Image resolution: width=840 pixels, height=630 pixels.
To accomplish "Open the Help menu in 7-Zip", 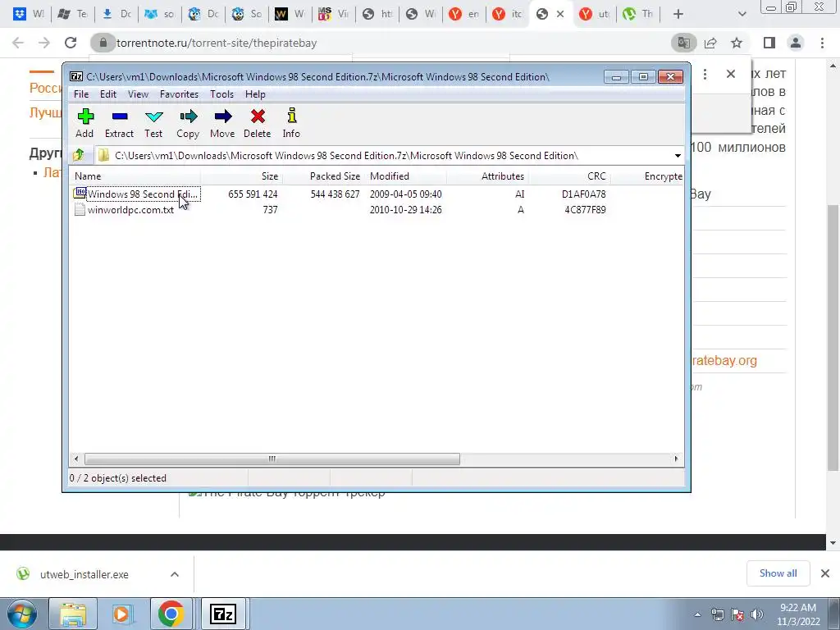I will (x=255, y=94).
